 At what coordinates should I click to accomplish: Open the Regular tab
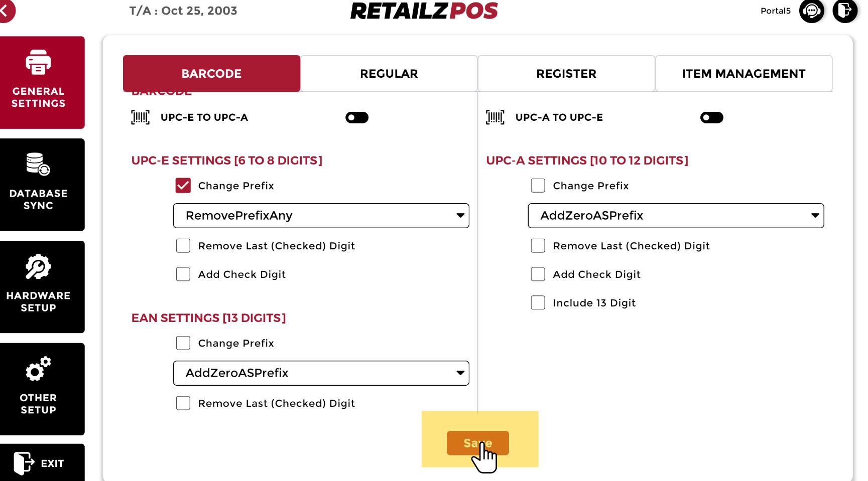389,74
